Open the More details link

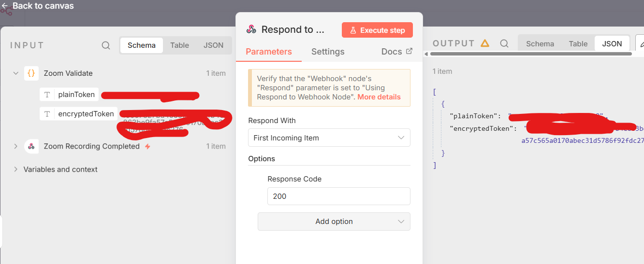[x=379, y=97]
